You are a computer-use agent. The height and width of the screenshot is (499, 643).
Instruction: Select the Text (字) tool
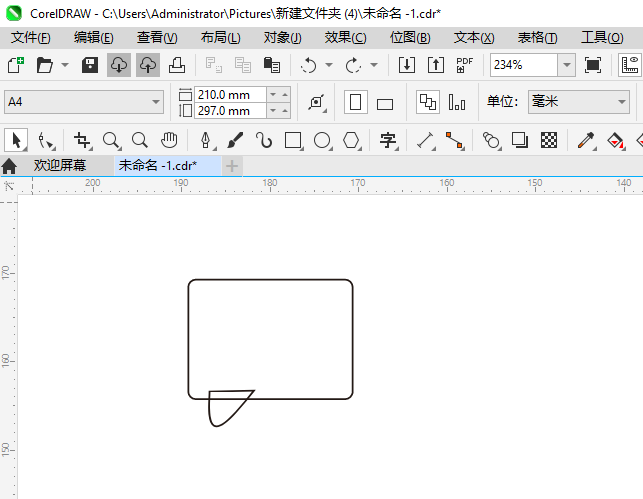pos(389,141)
